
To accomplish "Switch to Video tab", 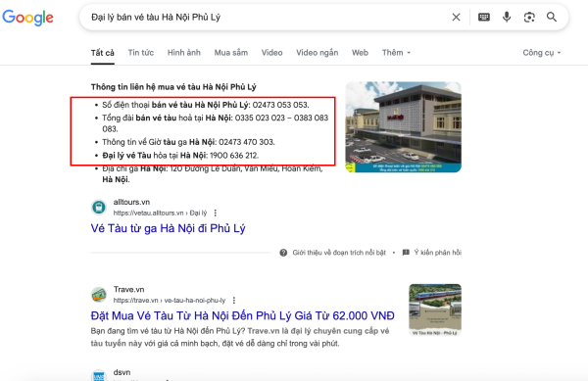I will tap(271, 53).
